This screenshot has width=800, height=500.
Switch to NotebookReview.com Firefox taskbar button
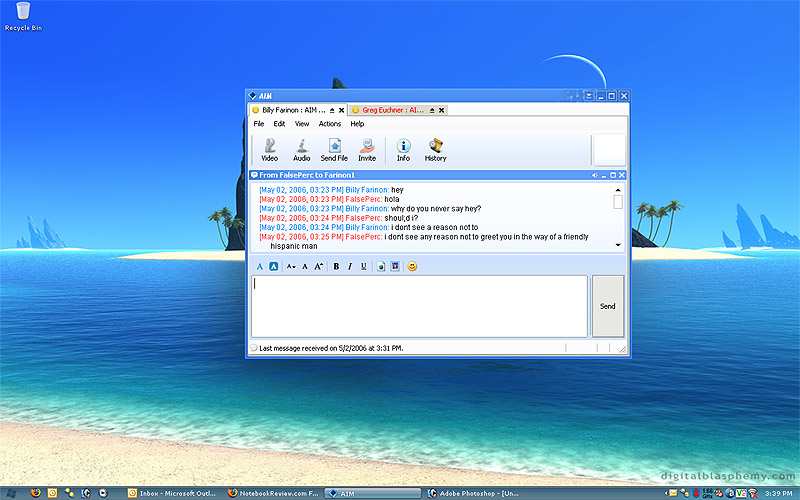point(273,493)
